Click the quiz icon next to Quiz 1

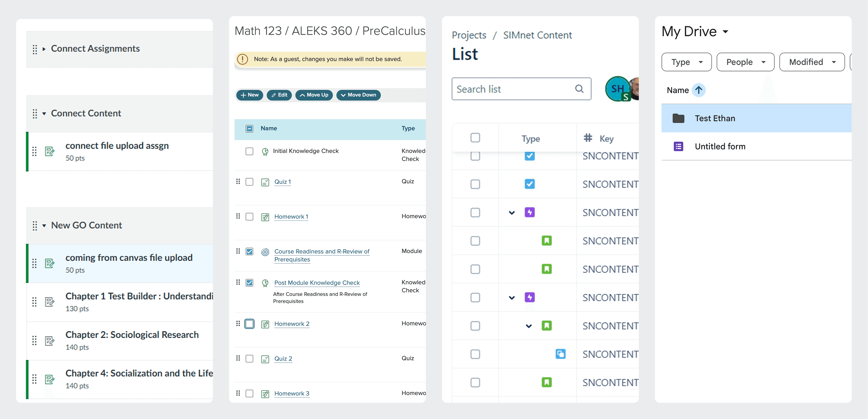pyautogui.click(x=265, y=182)
